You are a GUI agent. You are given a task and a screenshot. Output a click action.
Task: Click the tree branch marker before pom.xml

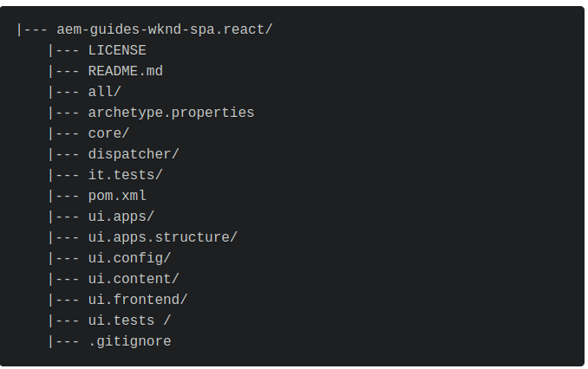point(64,196)
